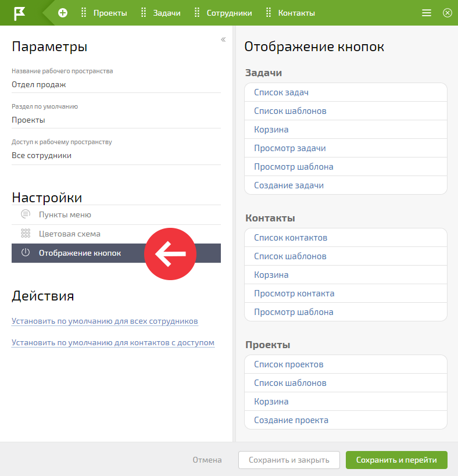This screenshot has height=476, width=458.
Task: Click the Сохранить и перейти button
Action: tap(396, 460)
